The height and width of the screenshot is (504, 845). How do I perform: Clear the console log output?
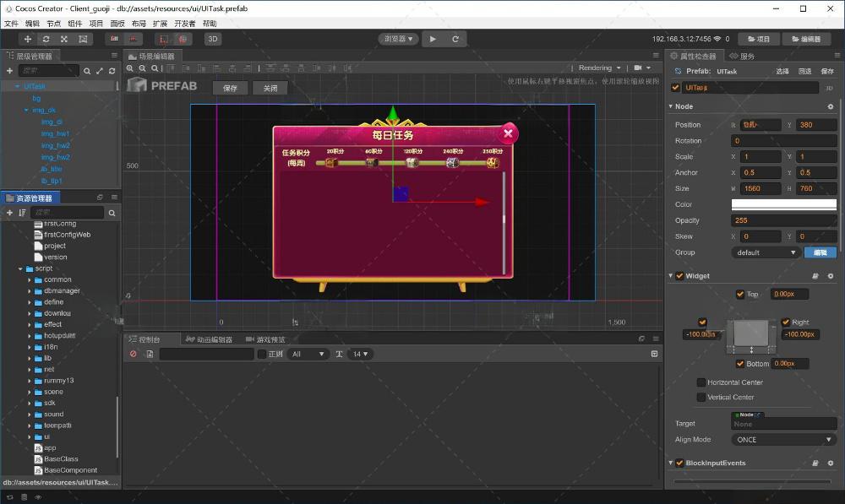pyautogui.click(x=134, y=354)
